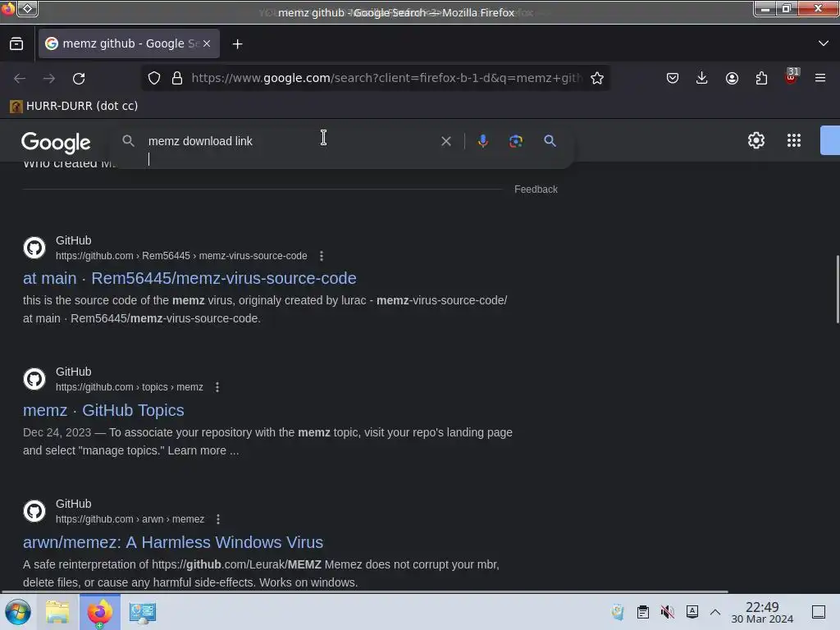
Task: Show site security padlock info
Action: pos(177,78)
